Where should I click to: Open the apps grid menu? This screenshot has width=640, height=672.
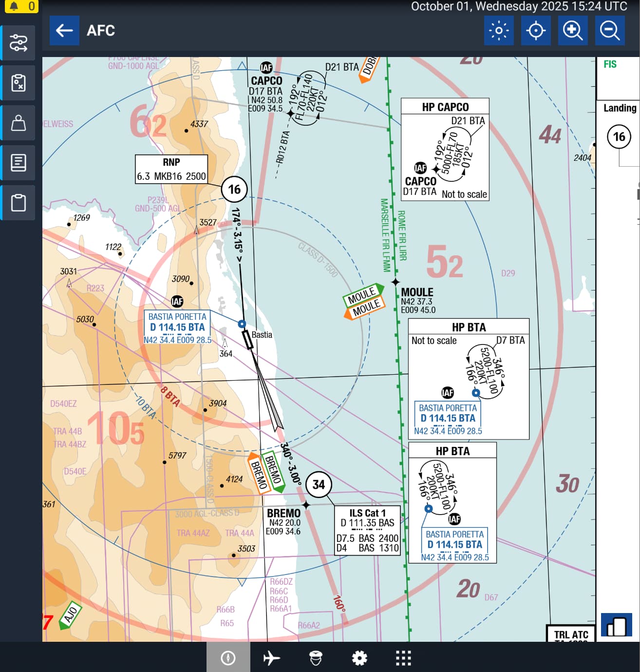coord(403,658)
